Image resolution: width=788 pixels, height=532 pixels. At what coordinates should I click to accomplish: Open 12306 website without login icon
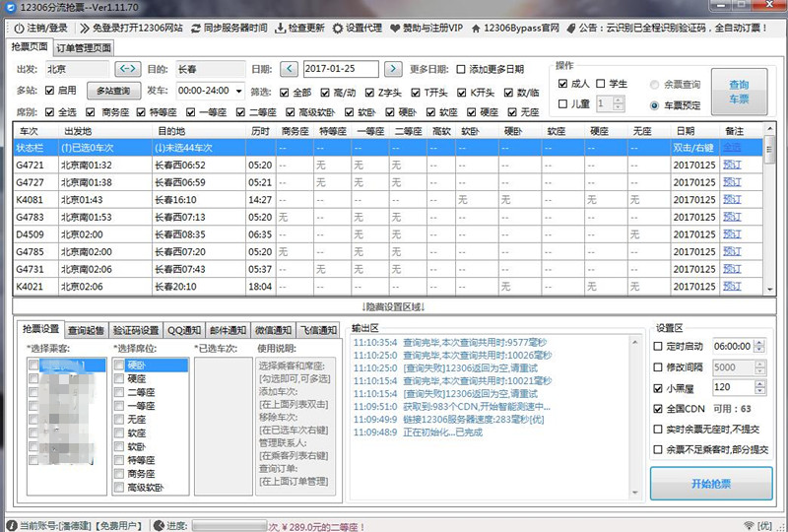point(85,29)
